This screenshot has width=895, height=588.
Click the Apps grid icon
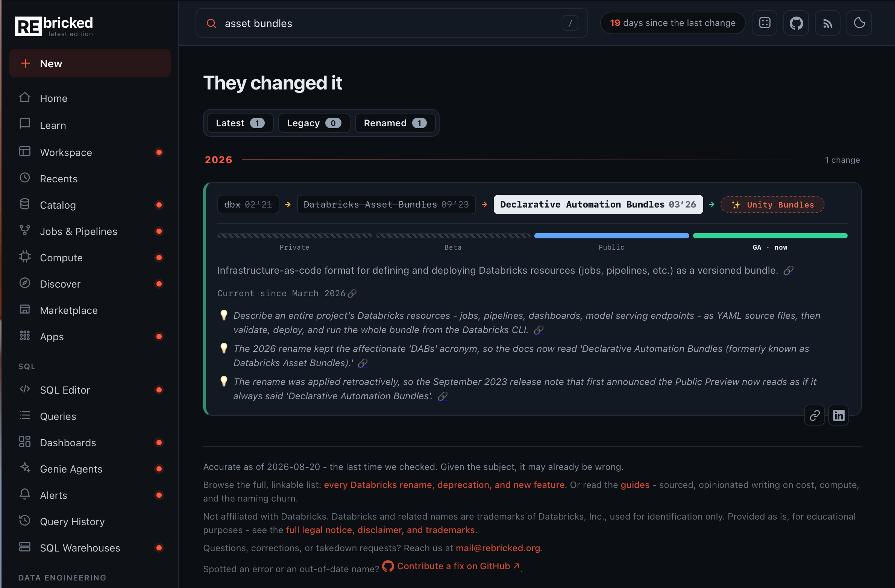25,335
